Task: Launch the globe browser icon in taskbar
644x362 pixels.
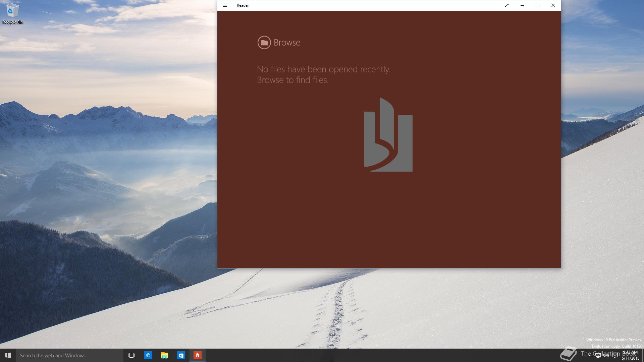Action: pos(148,355)
